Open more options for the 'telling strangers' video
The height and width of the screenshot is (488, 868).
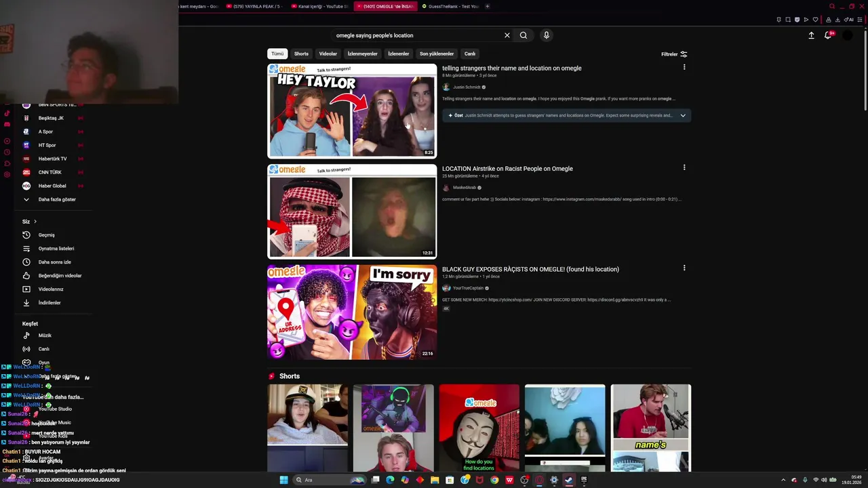click(684, 67)
